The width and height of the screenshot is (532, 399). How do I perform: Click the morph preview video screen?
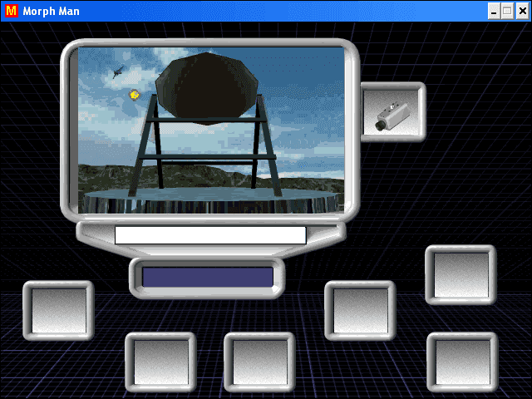pyautogui.click(x=211, y=131)
